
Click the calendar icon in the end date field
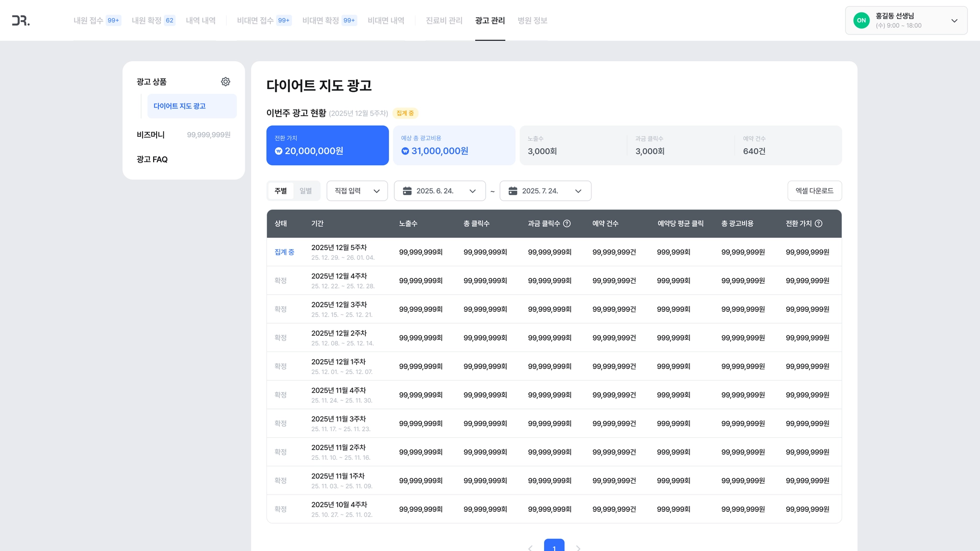pyautogui.click(x=512, y=191)
